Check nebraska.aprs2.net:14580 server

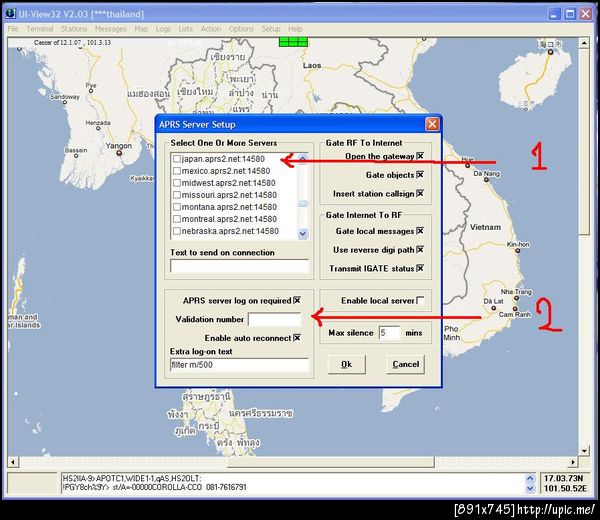(x=177, y=231)
